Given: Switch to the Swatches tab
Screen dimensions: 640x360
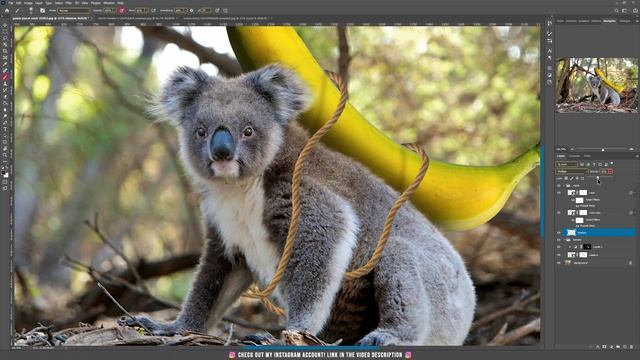Looking at the screenshot, I should coord(571,21).
